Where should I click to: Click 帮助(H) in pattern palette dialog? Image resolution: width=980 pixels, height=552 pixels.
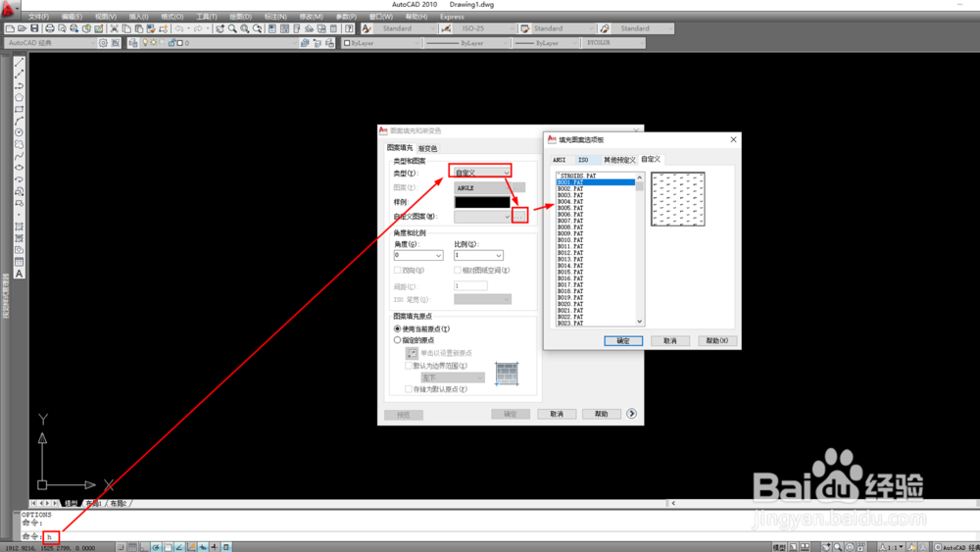click(x=717, y=340)
